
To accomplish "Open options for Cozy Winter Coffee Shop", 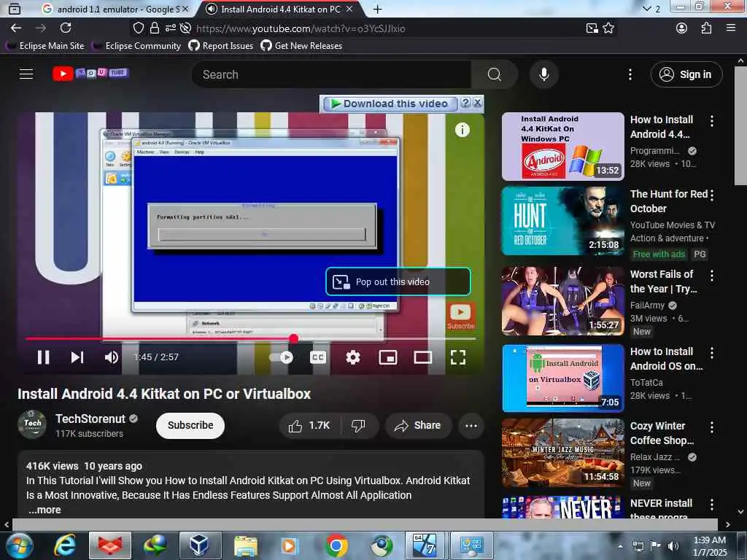I will [712, 427].
